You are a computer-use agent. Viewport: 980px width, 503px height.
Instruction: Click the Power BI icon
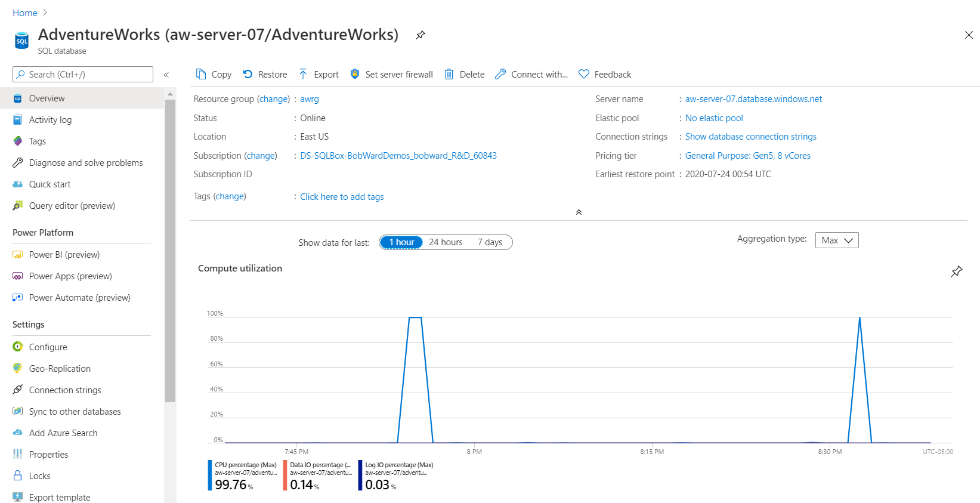pyautogui.click(x=18, y=254)
